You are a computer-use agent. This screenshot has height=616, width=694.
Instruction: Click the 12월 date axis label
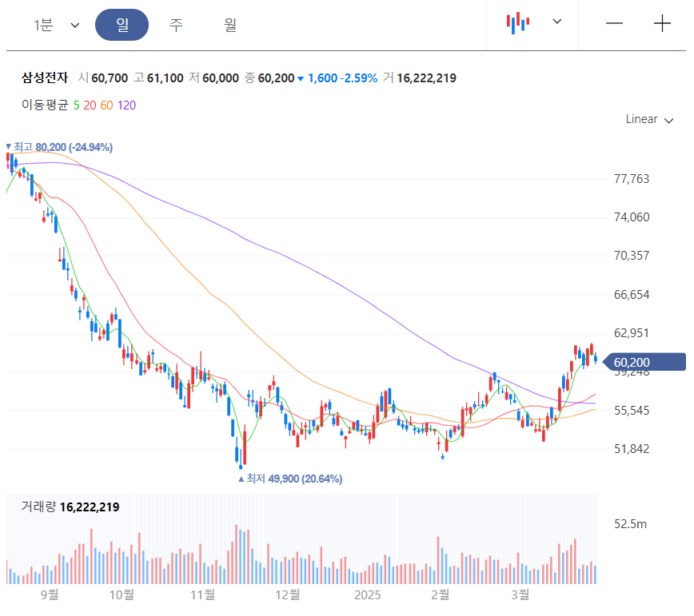[x=288, y=594]
